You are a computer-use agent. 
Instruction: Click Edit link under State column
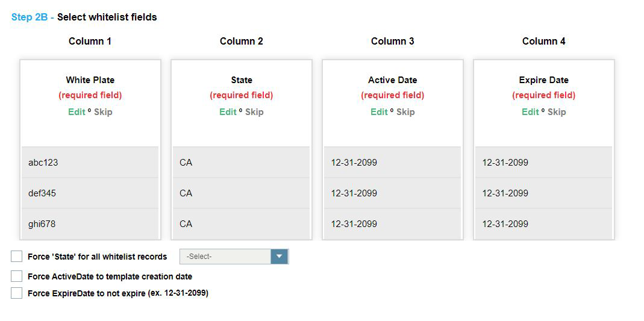pyautogui.click(x=228, y=112)
